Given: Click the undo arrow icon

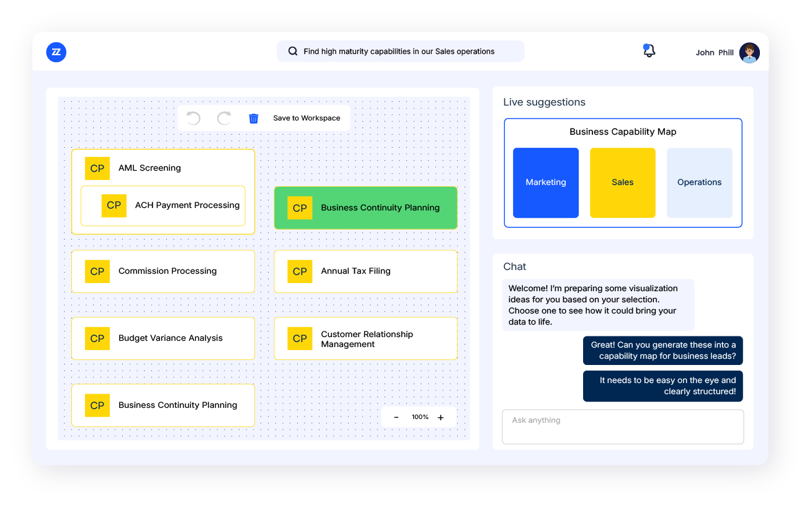Looking at the screenshot, I should click(194, 118).
